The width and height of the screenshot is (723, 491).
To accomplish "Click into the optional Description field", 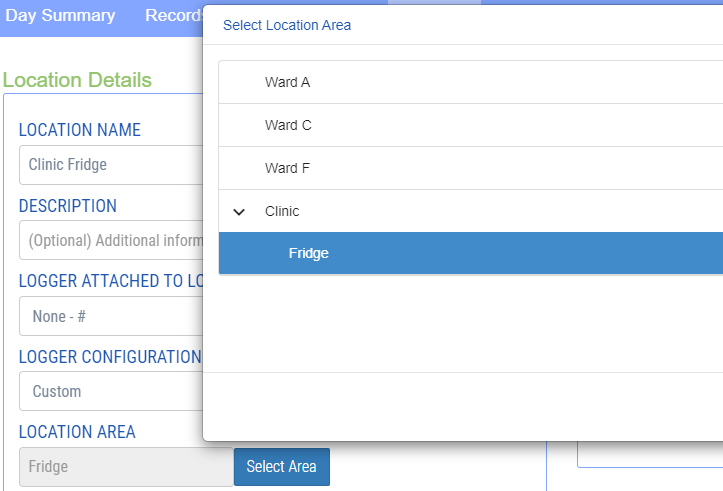I will (110, 241).
